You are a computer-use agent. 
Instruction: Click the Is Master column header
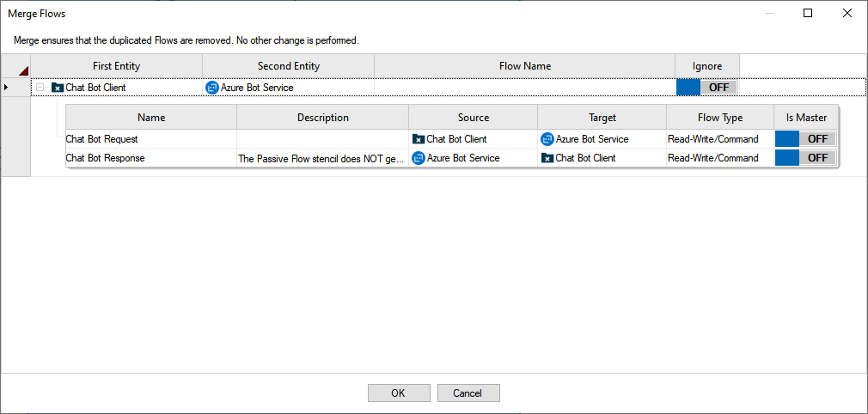point(806,118)
